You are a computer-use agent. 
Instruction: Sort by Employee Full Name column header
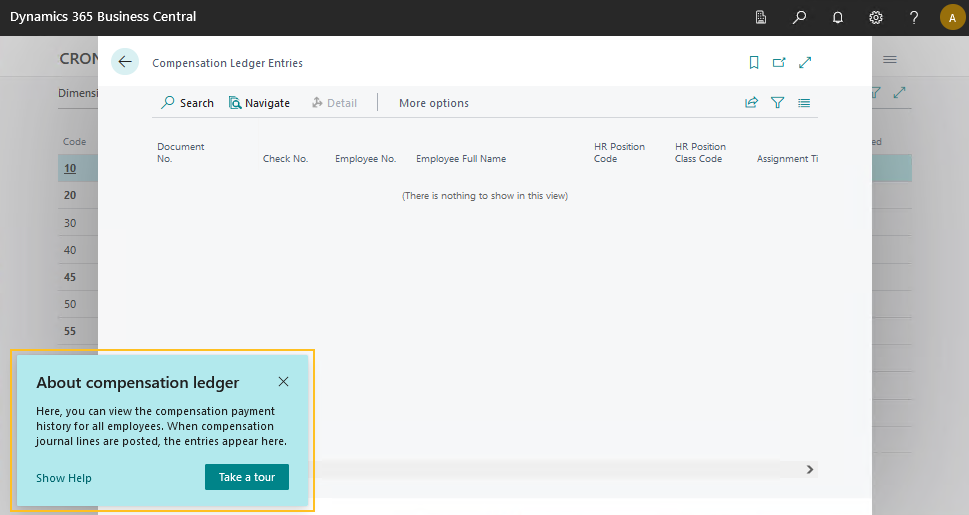461,159
